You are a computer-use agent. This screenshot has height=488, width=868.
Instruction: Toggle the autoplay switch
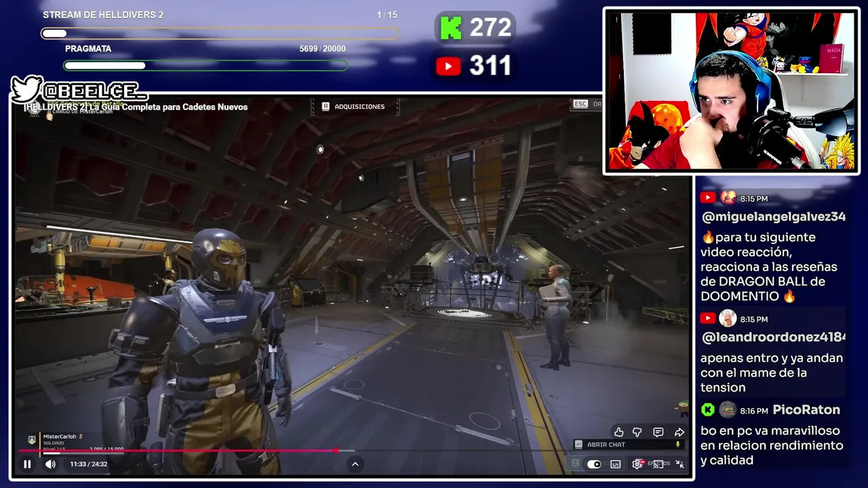(594, 464)
